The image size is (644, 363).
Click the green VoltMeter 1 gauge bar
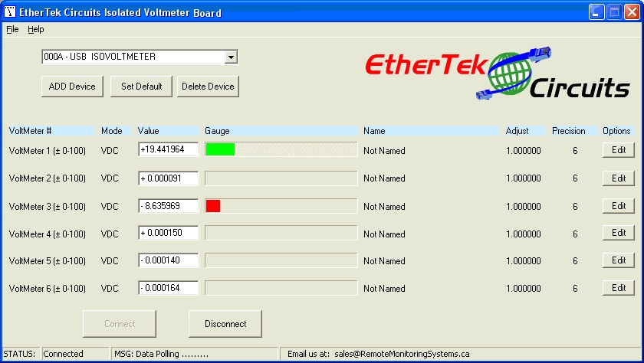pos(220,150)
